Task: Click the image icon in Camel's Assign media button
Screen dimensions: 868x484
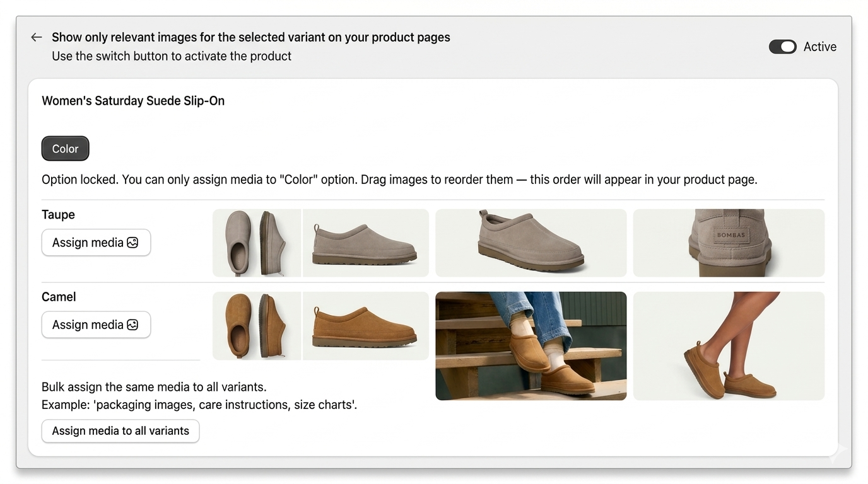Action: pyautogui.click(x=132, y=325)
